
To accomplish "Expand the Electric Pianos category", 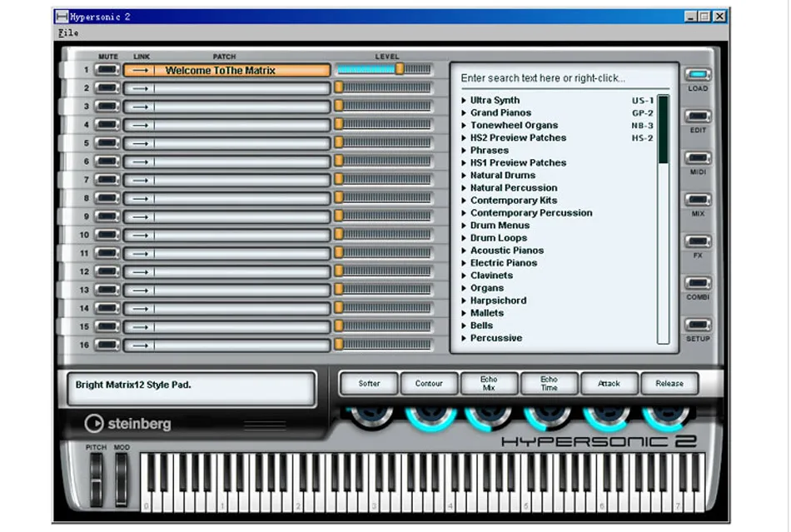I will pyautogui.click(x=464, y=263).
